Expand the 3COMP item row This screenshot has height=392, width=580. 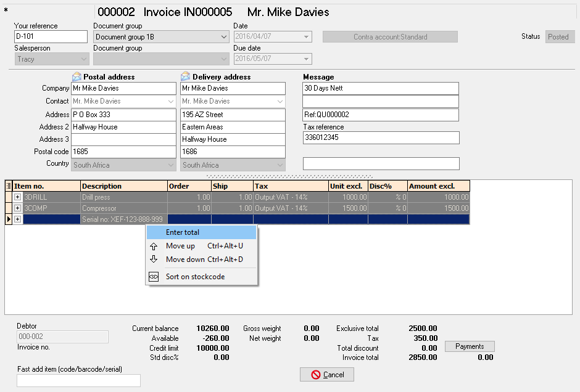point(18,208)
